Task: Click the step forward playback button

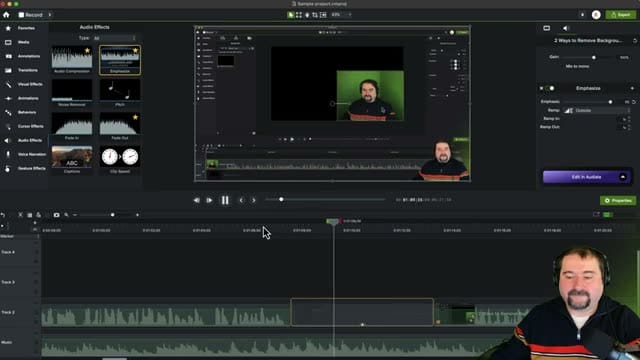Action: point(209,200)
